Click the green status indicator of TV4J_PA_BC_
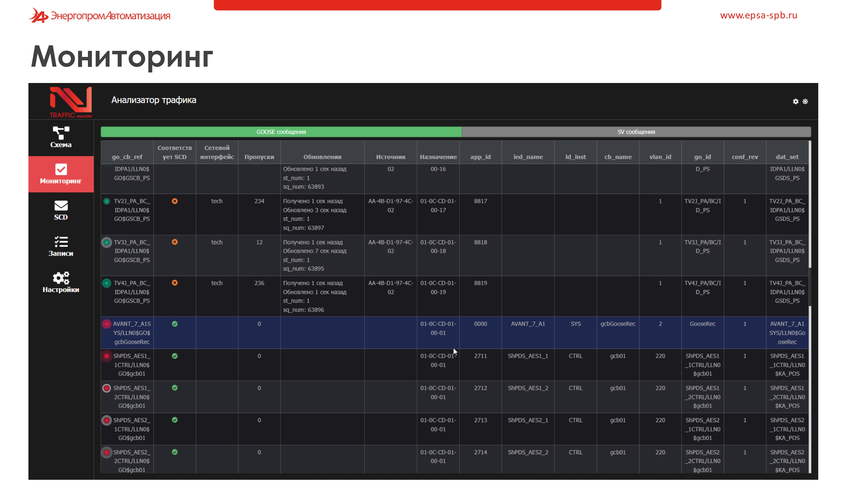Screen dimensions: 868x489 click(x=107, y=283)
